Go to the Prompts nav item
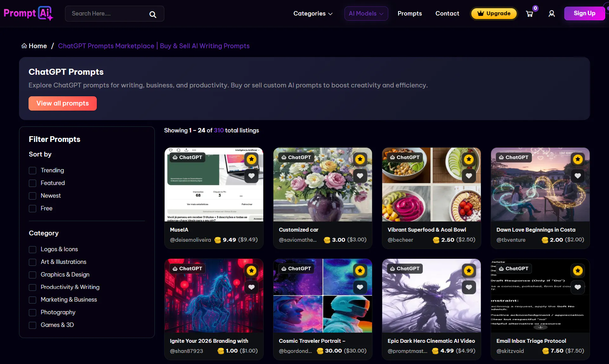The image size is (609, 364). tap(409, 14)
